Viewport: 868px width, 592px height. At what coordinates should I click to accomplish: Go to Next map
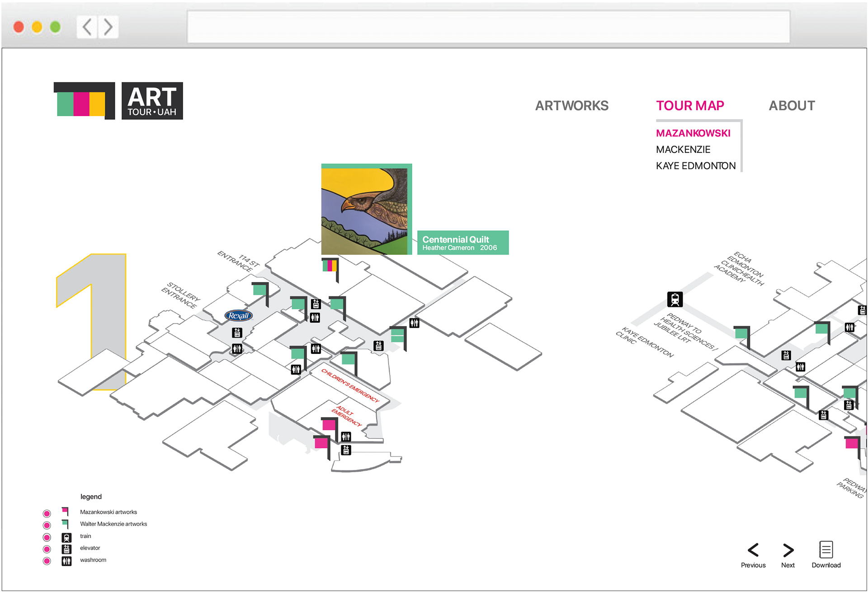pyautogui.click(x=788, y=556)
